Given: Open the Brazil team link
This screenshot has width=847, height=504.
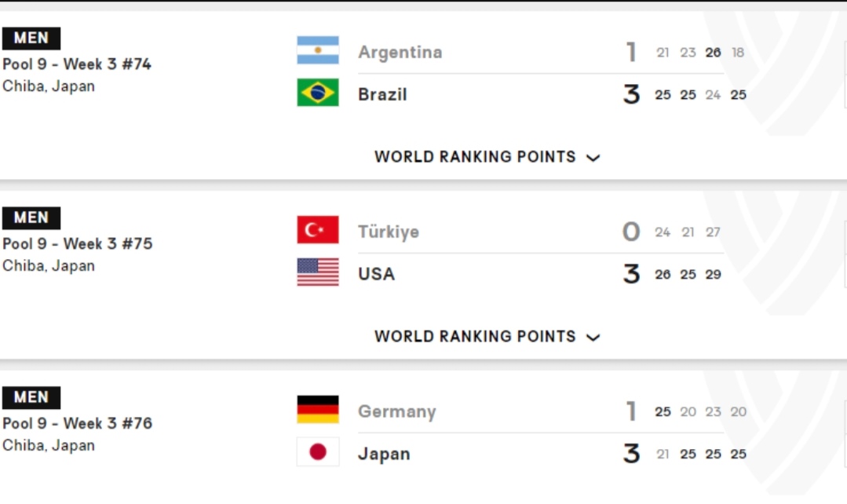Looking at the screenshot, I should click(382, 94).
